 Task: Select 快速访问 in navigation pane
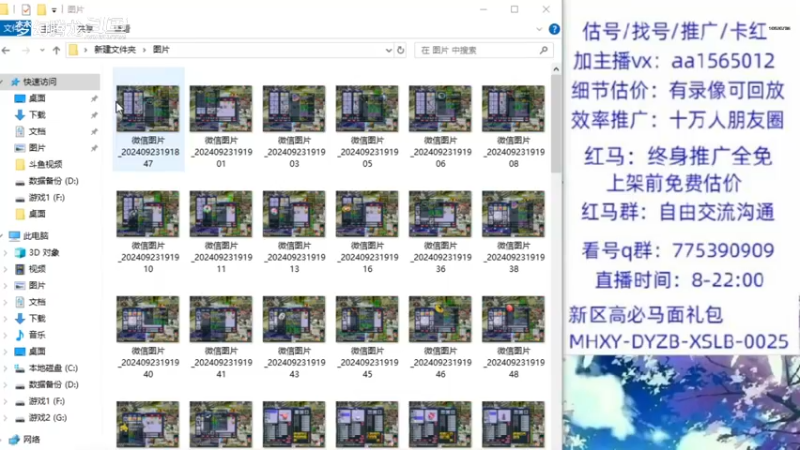tap(40, 82)
